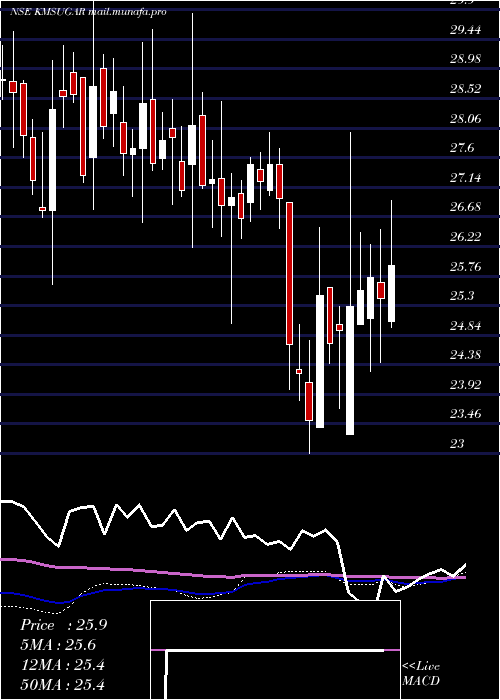Image resolution: width=500 pixels, height=700 pixels.
Task: Click the tall white candle with wick to 28
Action: [x=350, y=370]
